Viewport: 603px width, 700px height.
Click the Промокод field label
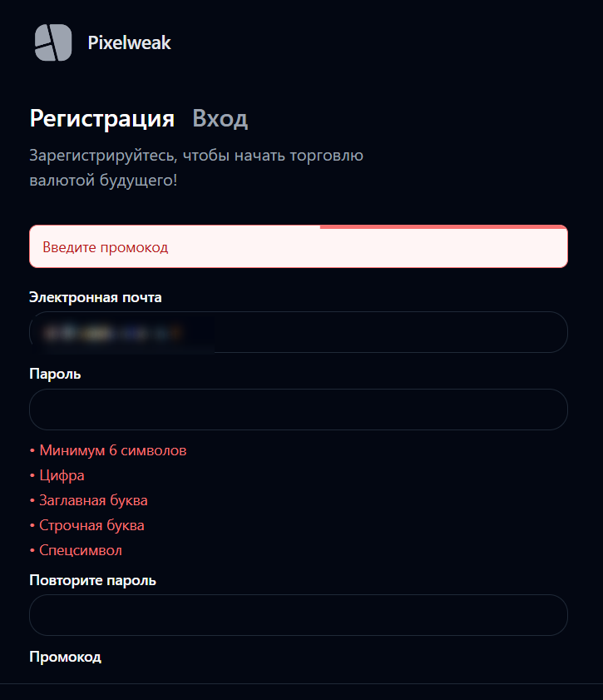65,657
